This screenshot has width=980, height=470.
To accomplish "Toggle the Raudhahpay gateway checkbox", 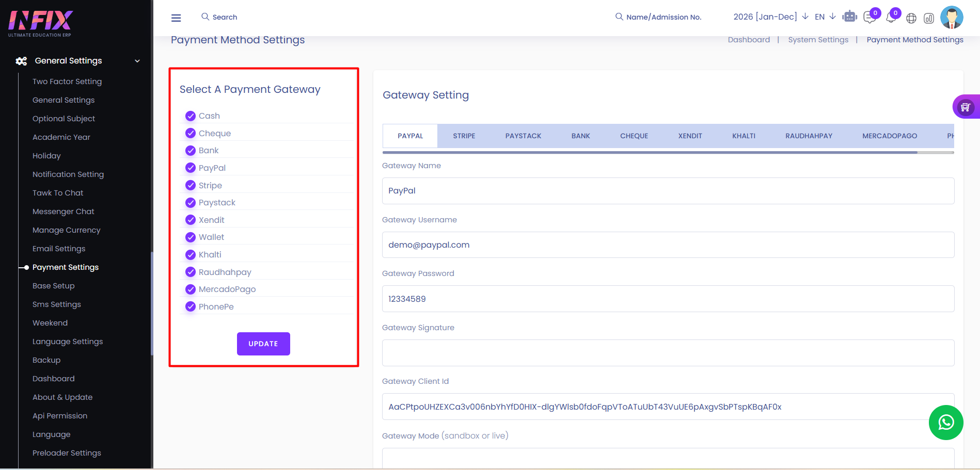I will (x=191, y=272).
